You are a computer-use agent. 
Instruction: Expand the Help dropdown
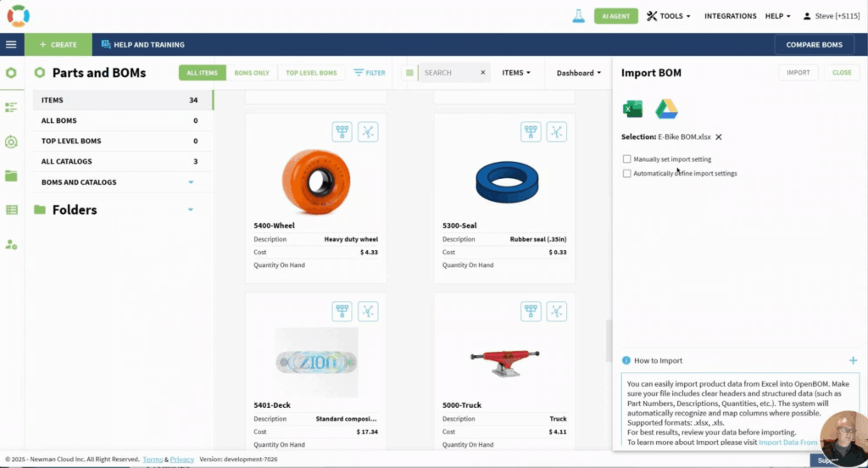click(x=778, y=16)
